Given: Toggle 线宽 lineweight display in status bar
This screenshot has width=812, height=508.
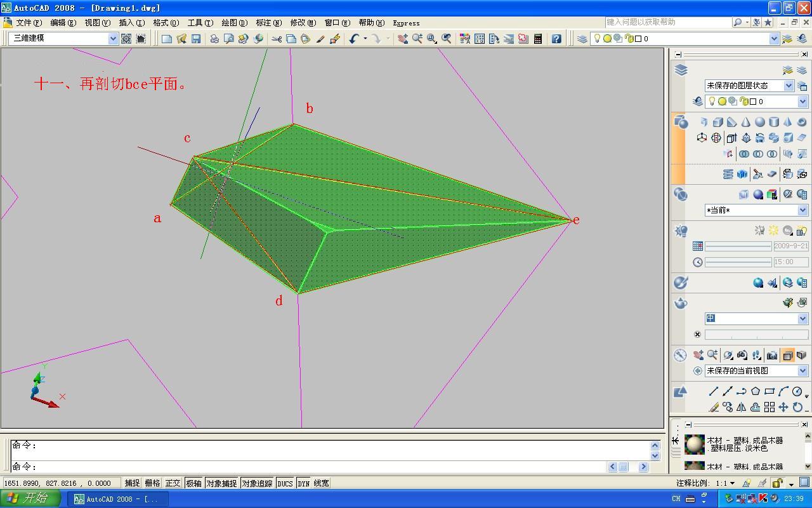Looking at the screenshot, I should 322,483.
